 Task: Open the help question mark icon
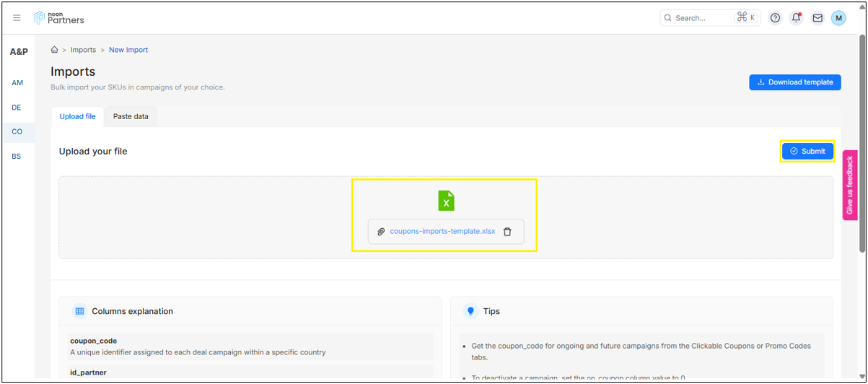[775, 18]
